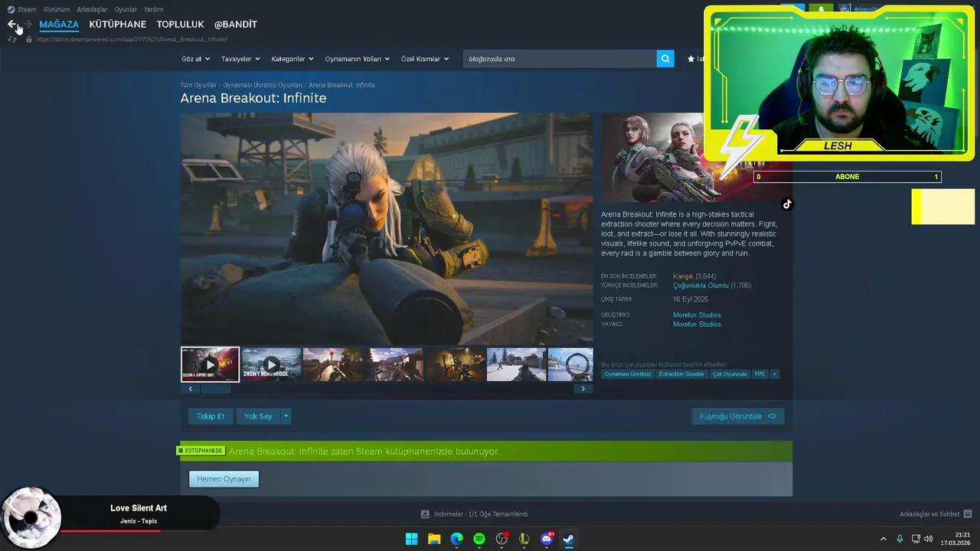Show hidden system tray icons
Screen dimensions: 980x551
(883, 539)
